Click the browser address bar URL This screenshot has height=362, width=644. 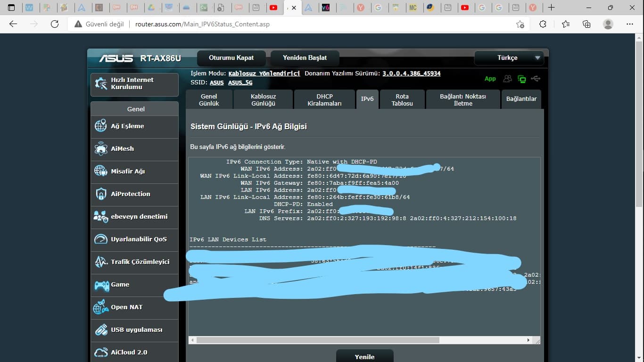click(202, 24)
